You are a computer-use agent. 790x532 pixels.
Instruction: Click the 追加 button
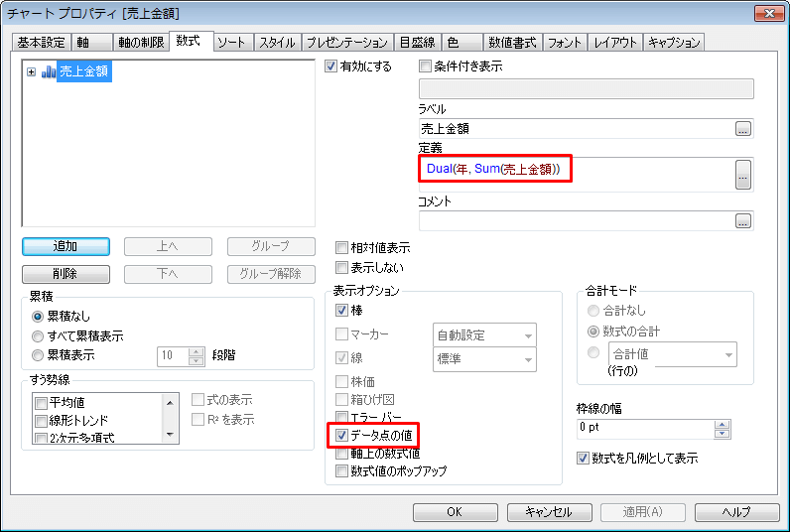coord(65,246)
